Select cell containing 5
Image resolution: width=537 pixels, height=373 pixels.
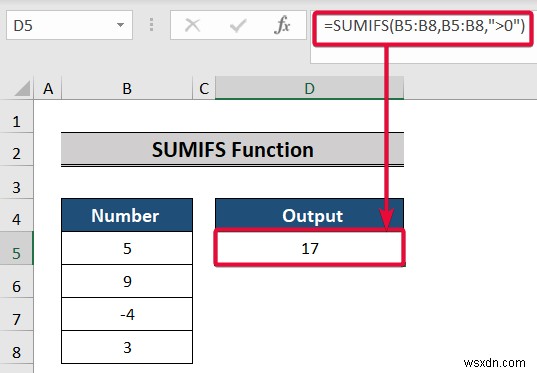point(127,248)
